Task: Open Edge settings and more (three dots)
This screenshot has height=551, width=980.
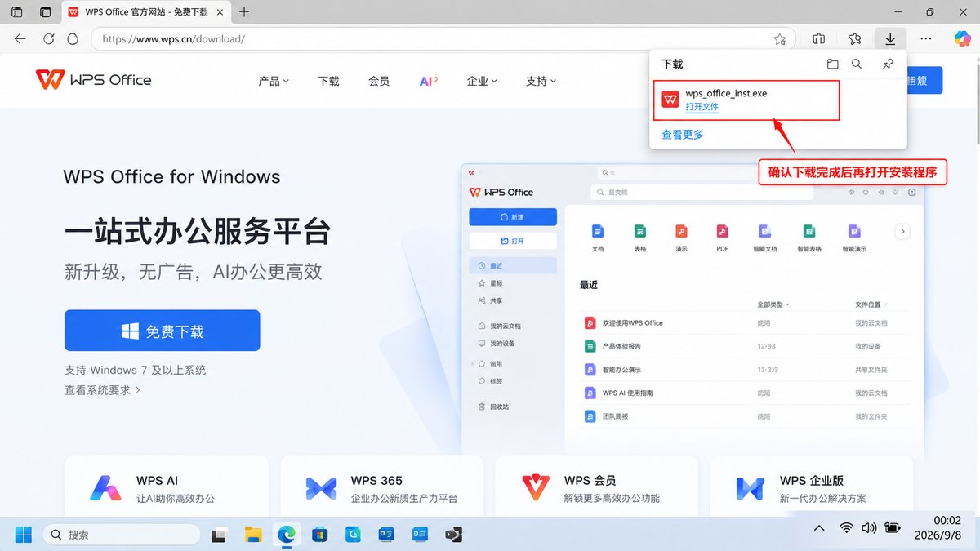Action: pyautogui.click(x=925, y=38)
